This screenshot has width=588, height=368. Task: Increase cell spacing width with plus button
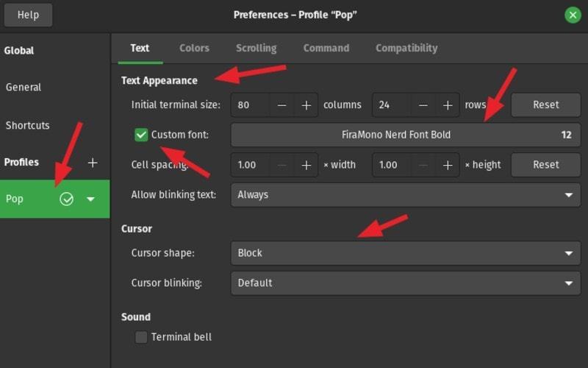coord(306,165)
